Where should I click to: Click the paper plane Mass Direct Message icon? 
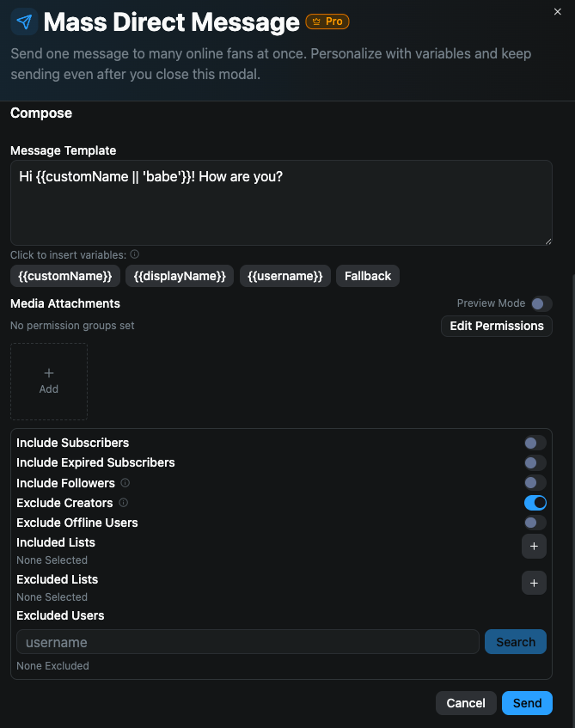pyautogui.click(x=23, y=21)
